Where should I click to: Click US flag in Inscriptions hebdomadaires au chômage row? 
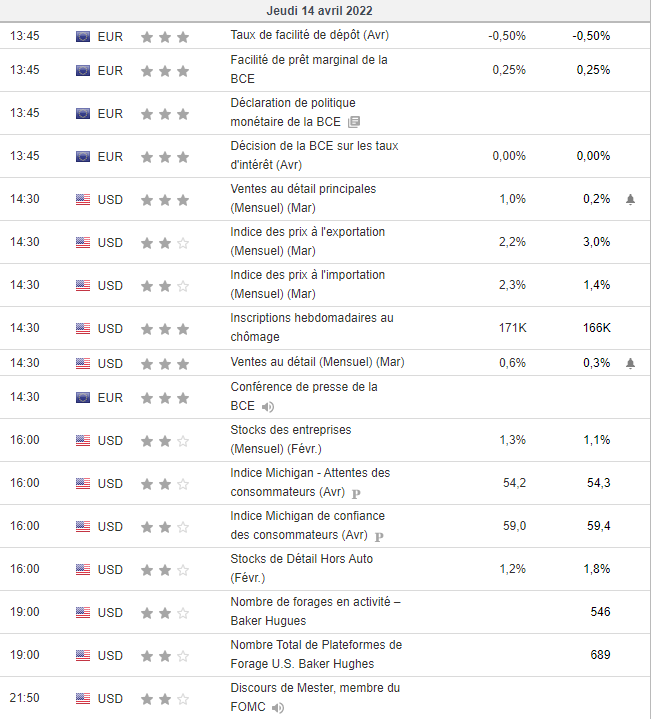(83, 328)
